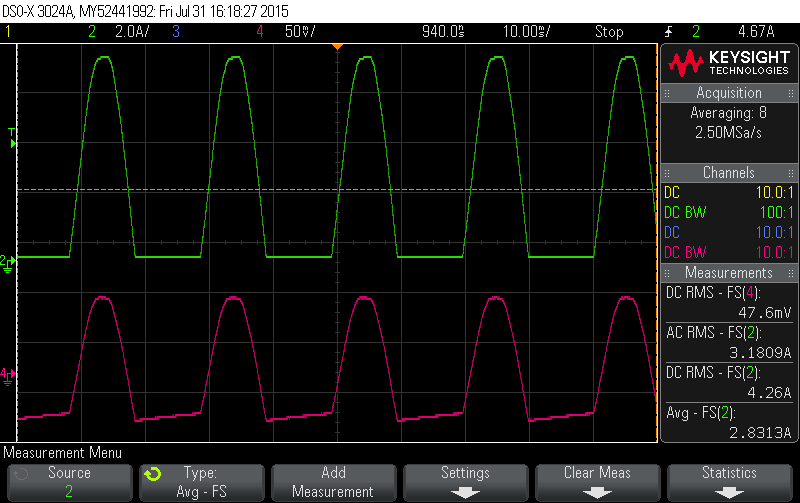This screenshot has height=503, width=800.
Task: Click the channel 1 indicator in top bar
Action: [8, 32]
